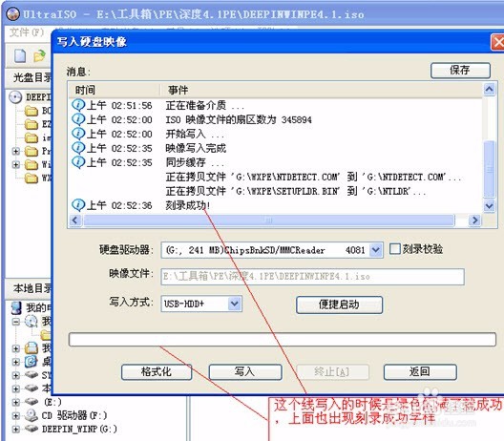The image size is (504, 441).
Task: Select the 刻录成功! message row
Action: tap(276, 205)
